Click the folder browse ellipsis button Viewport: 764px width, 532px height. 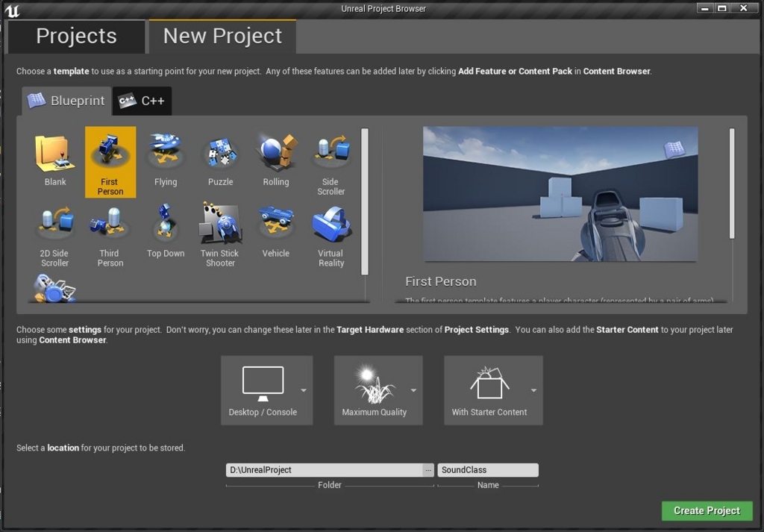pyautogui.click(x=428, y=470)
